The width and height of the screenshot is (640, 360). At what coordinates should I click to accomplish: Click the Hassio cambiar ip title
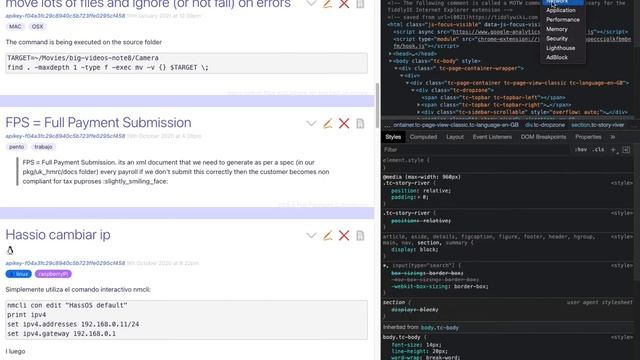point(58,235)
